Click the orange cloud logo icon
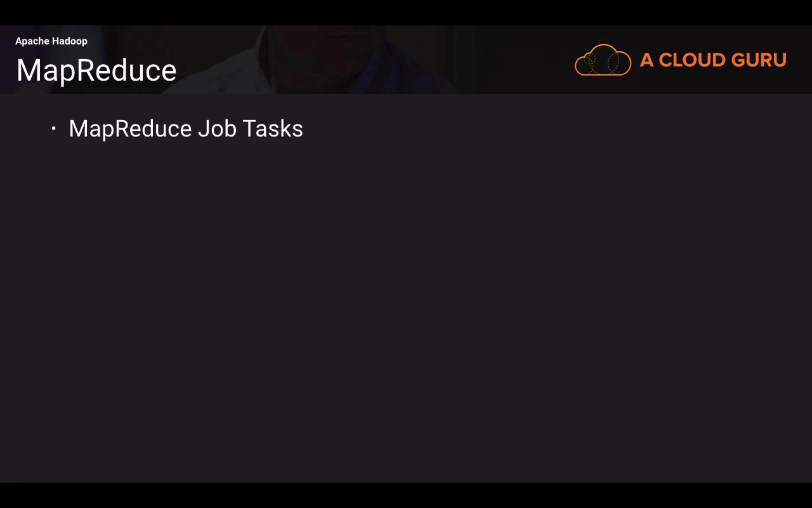812x508 pixels. coord(603,60)
